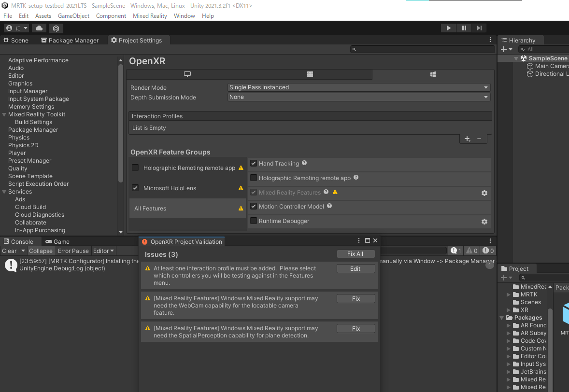Click the minus icon to remove interaction profile
Screen dimensions: 569x392
[479, 139]
